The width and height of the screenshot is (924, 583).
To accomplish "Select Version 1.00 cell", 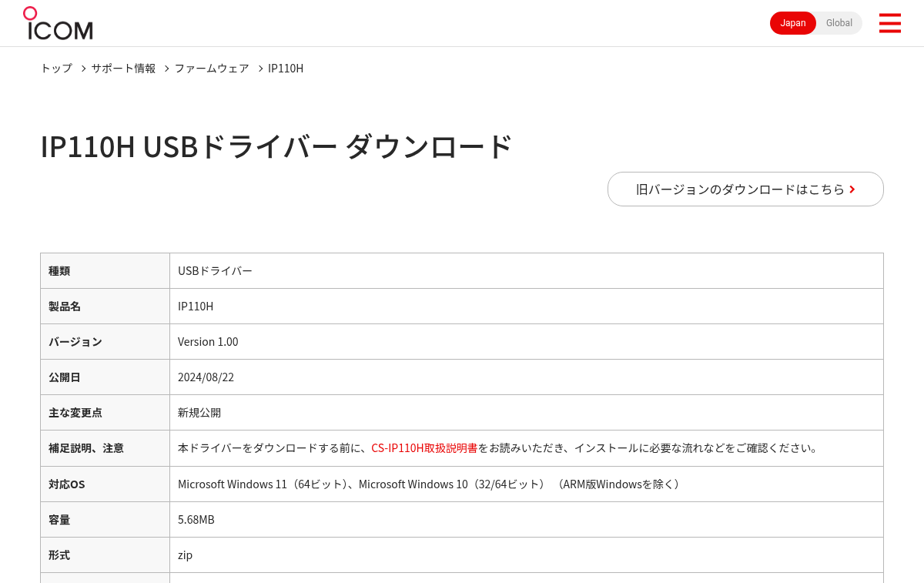I will pyautogui.click(x=527, y=342).
